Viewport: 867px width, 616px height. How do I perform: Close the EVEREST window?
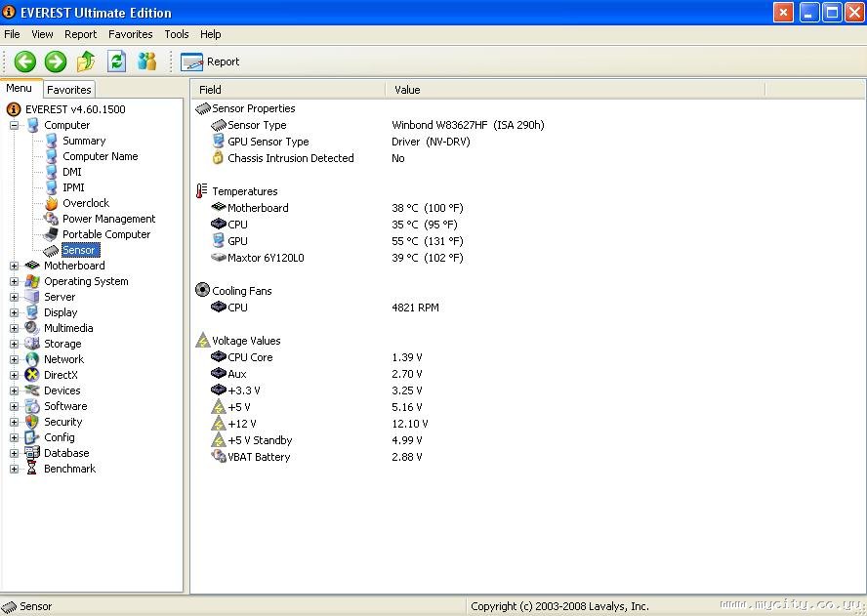tap(855, 12)
